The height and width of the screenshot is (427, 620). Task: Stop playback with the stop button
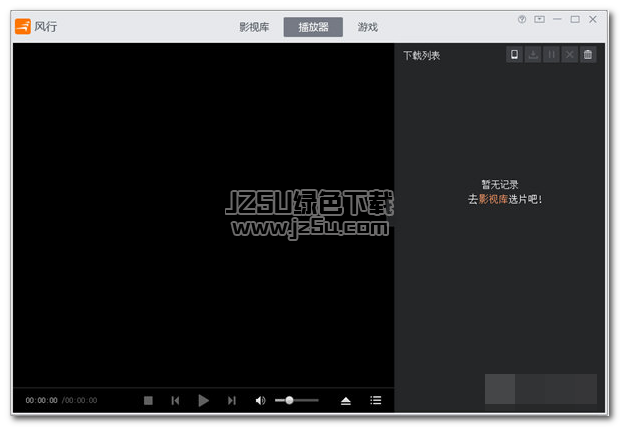148,401
